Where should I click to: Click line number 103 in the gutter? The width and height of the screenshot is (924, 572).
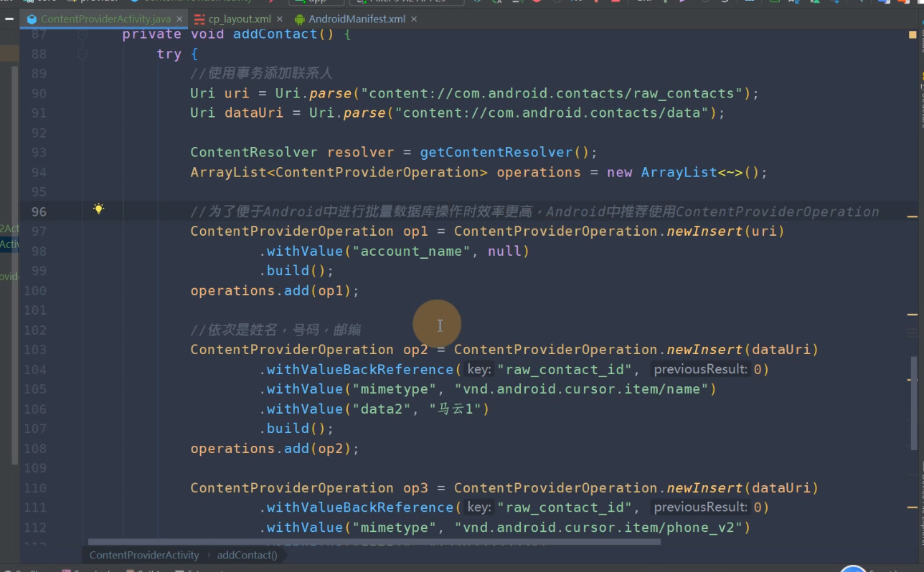pos(35,350)
